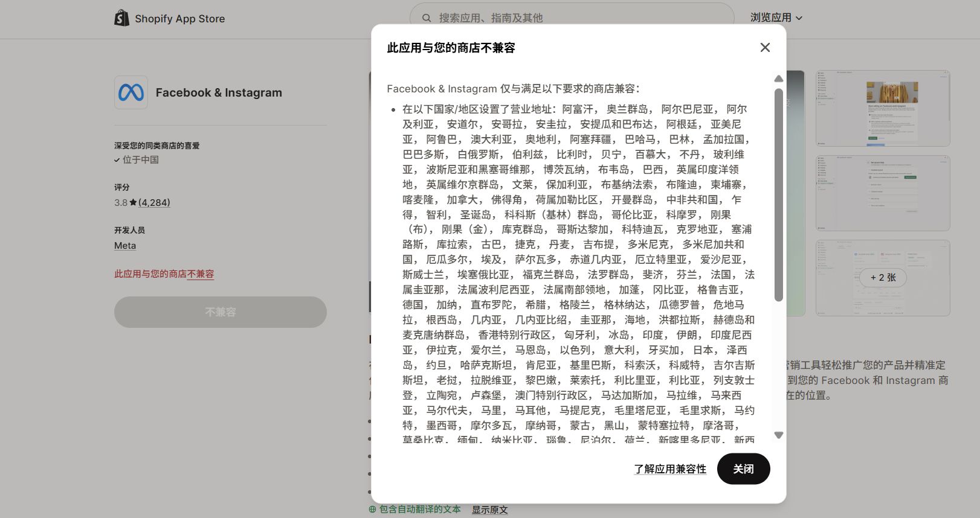980x518 pixels.
Task: Click the dialog scrollbar down arrow
Action: coord(779,435)
